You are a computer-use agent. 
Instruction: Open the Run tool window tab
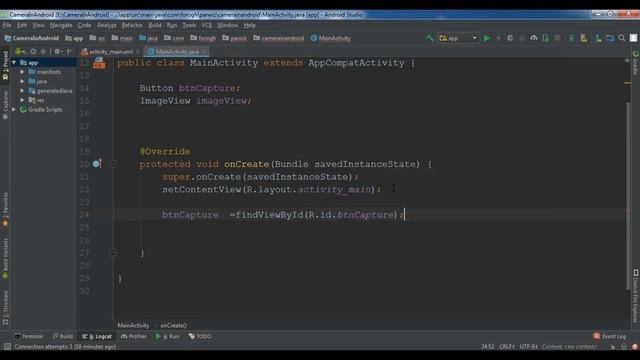tap(167, 336)
